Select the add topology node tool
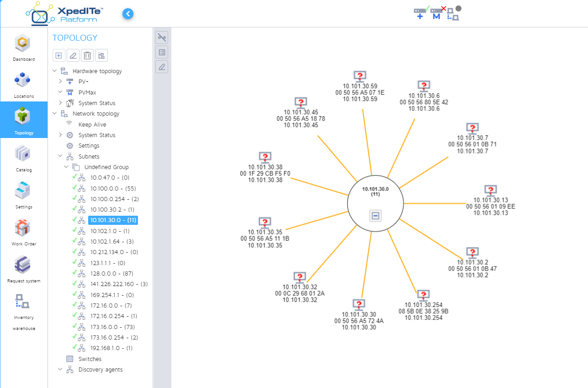The height and width of the screenshot is (388, 588). (x=58, y=55)
